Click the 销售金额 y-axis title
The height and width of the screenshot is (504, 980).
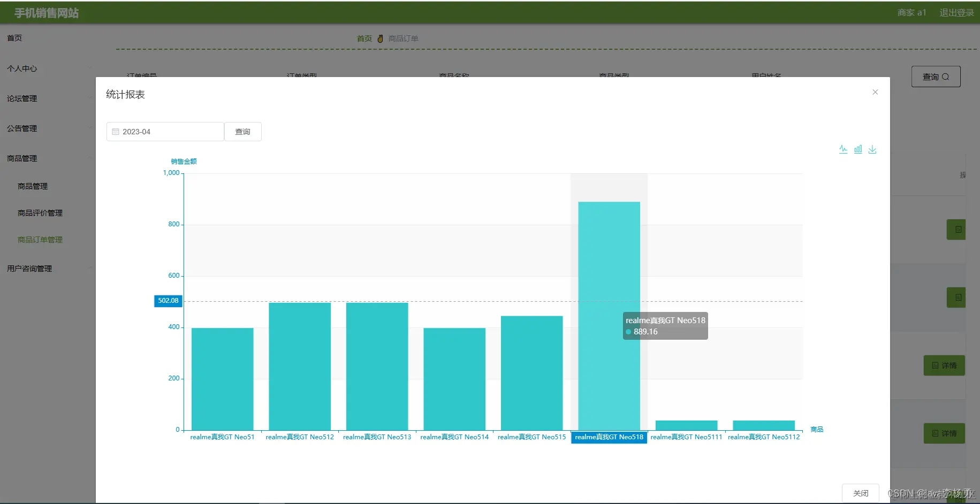click(184, 162)
